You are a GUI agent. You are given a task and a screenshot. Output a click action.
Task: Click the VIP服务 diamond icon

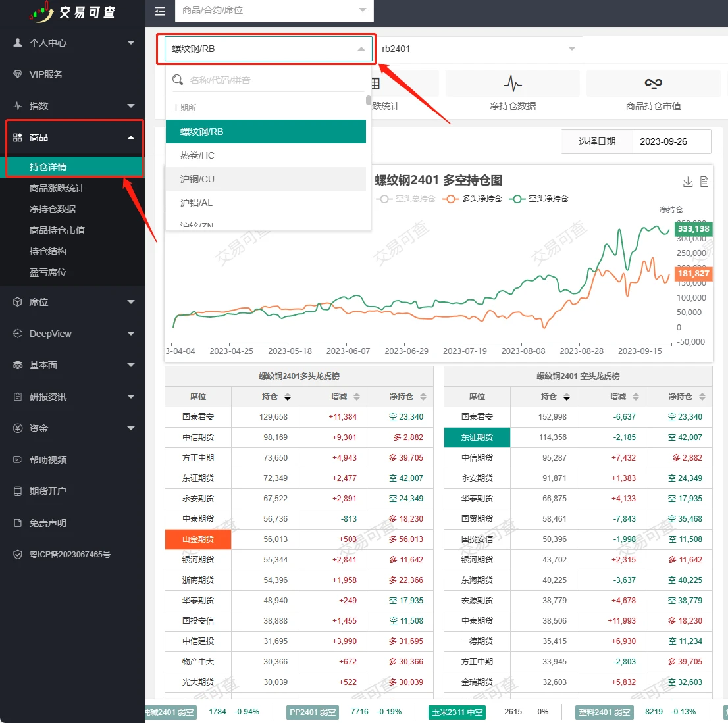(x=18, y=74)
